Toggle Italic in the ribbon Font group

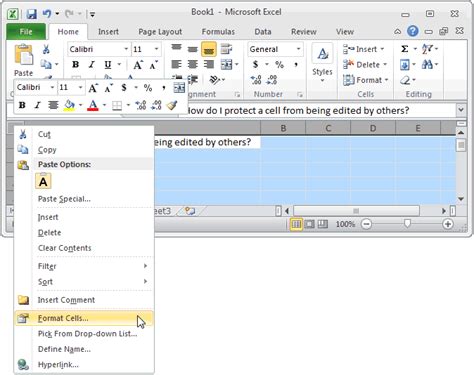[x=92, y=64]
